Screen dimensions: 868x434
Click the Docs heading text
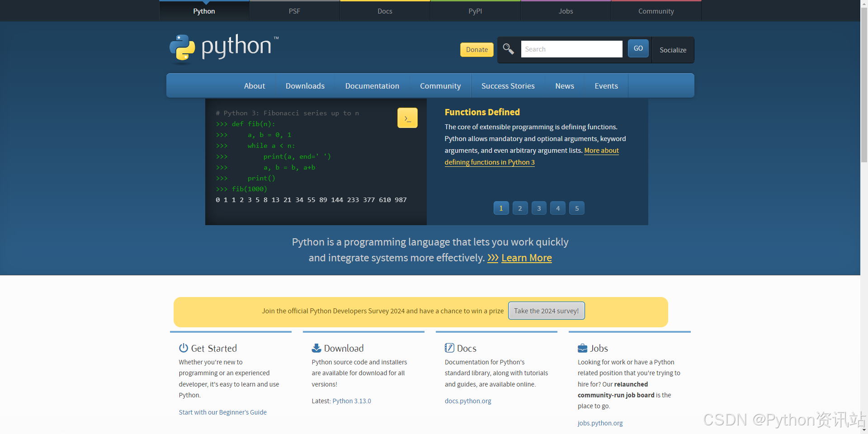467,348
